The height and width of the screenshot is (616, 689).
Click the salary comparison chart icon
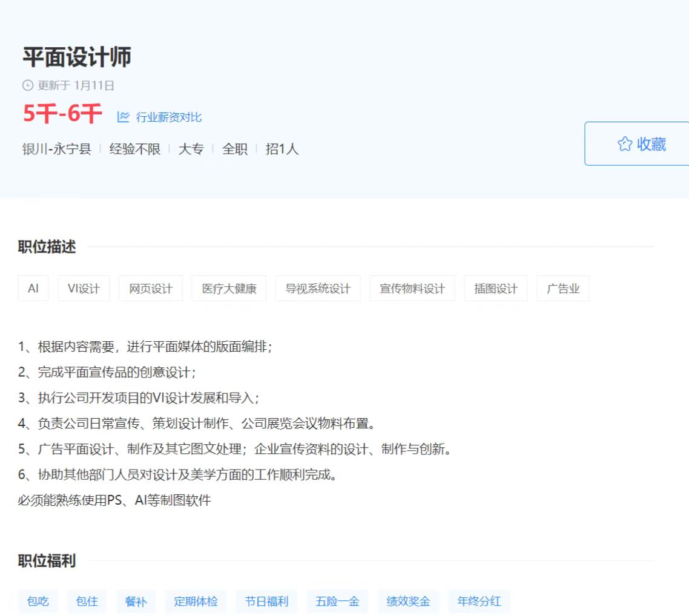click(124, 117)
